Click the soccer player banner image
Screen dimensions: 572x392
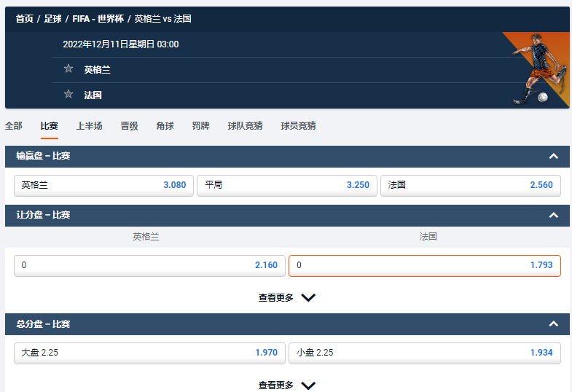(x=536, y=70)
